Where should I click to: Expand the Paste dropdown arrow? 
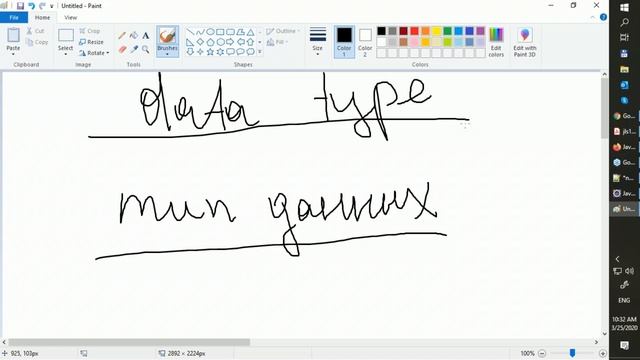pyautogui.click(x=13, y=53)
